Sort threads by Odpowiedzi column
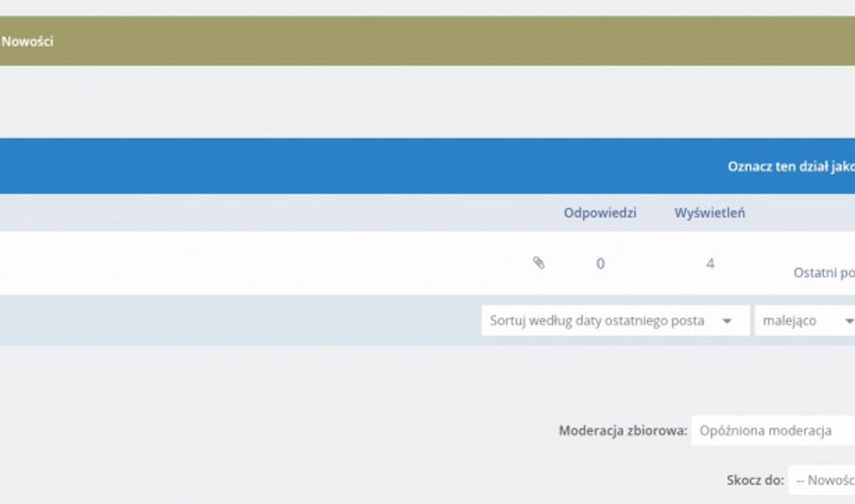 tap(600, 213)
